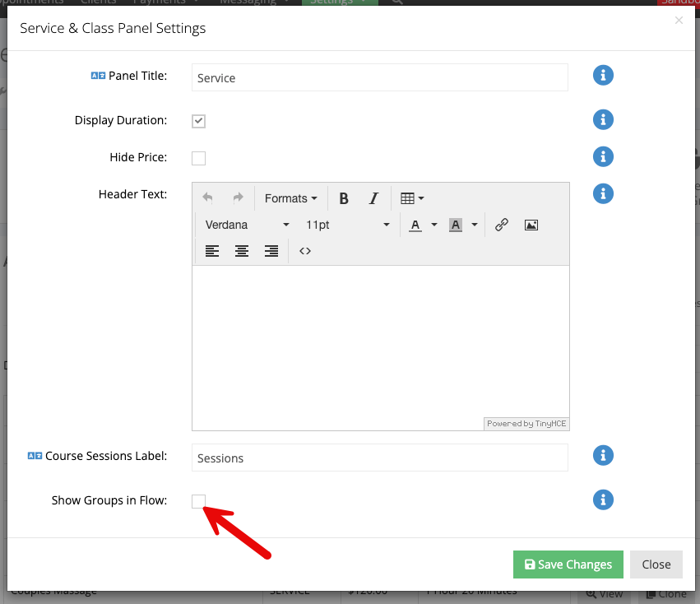The width and height of the screenshot is (700, 604).
Task: Check the Hide Price checkbox
Action: pyautogui.click(x=199, y=158)
